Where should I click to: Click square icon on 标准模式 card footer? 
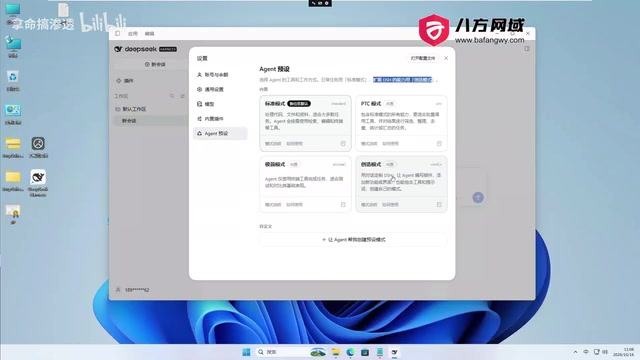point(343,144)
